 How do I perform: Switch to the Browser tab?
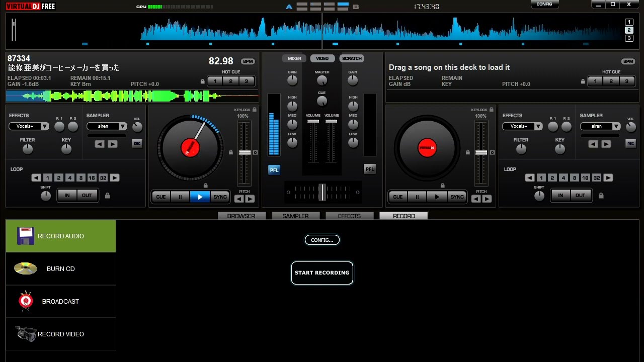pyautogui.click(x=241, y=216)
